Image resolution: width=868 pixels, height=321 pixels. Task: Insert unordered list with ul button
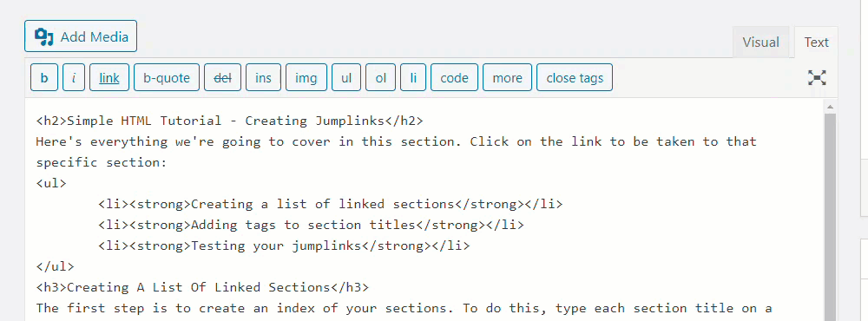[x=346, y=77]
